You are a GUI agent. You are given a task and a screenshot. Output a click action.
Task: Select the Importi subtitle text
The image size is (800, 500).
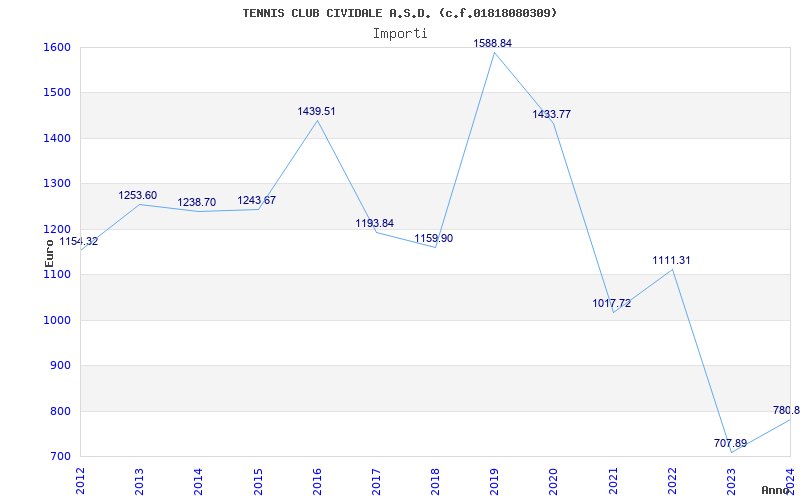pos(400,33)
